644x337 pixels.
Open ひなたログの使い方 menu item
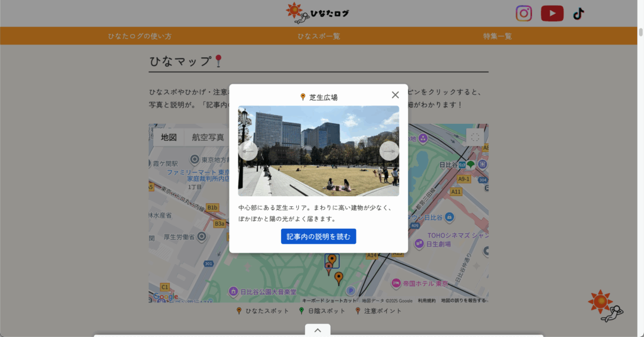click(140, 36)
